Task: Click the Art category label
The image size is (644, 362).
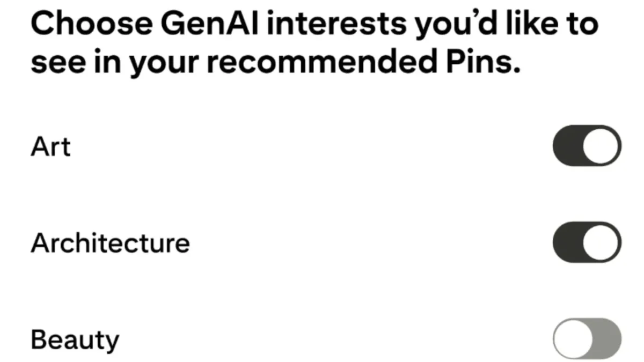Action: tap(51, 146)
